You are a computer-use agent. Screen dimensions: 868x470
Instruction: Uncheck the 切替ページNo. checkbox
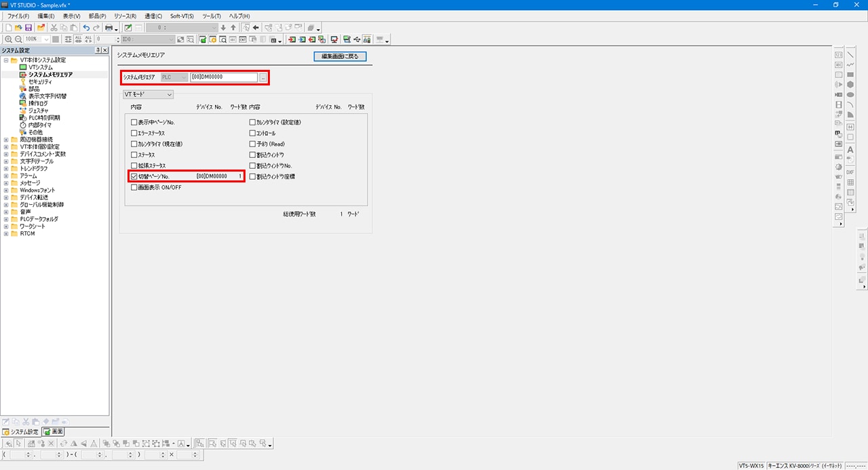pyautogui.click(x=134, y=177)
